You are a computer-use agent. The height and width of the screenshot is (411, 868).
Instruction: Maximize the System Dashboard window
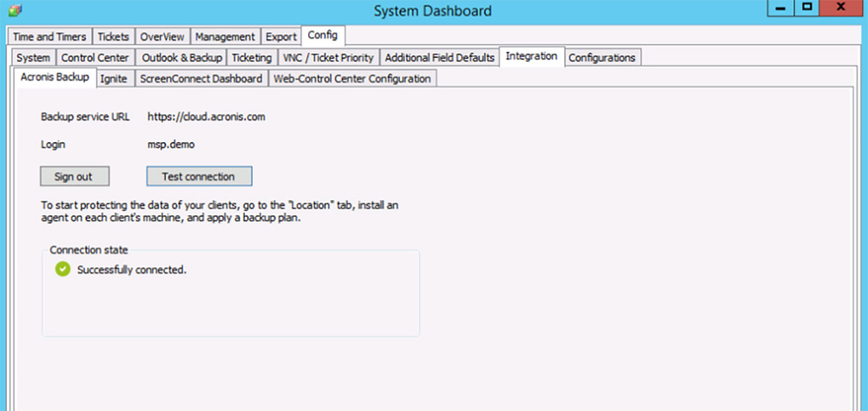coord(807,9)
